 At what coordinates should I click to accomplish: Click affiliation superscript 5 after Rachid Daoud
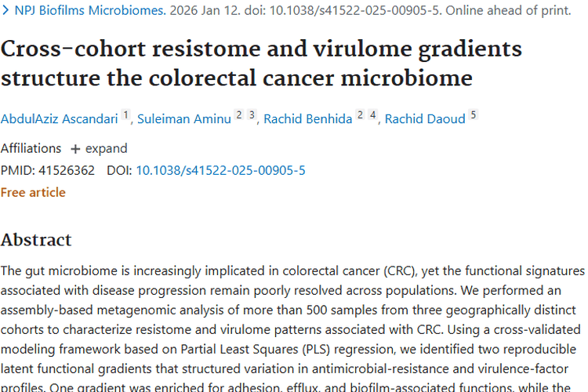pos(473,116)
